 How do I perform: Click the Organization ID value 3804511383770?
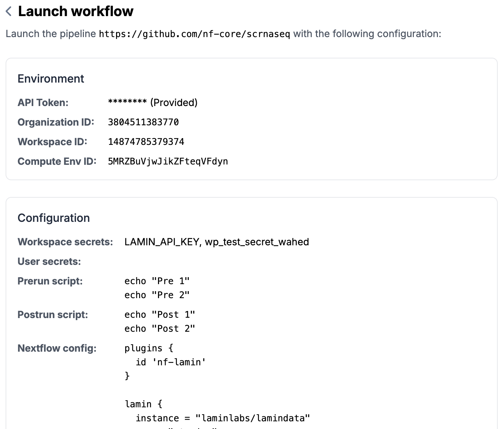[x=143, y=122]
